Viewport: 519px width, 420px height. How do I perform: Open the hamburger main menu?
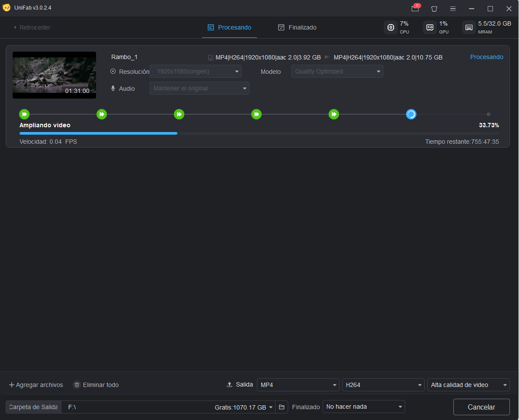point(453,9)
